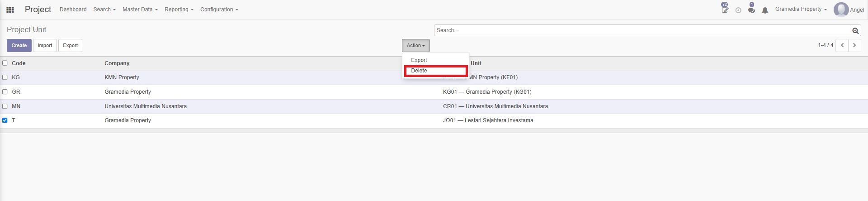Open the Gramedia Property company switcher
The height and width of the screenshot is (201, 868).
801,9
